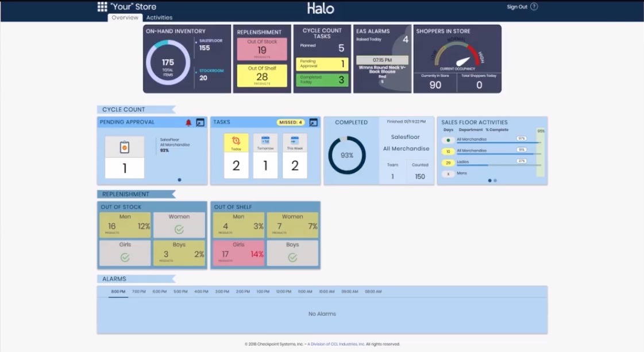Image resolution: width=644 pixels, height=352 pixels.
Task: Click the Pending Approval carousel dot
Action: pos(179,180)
